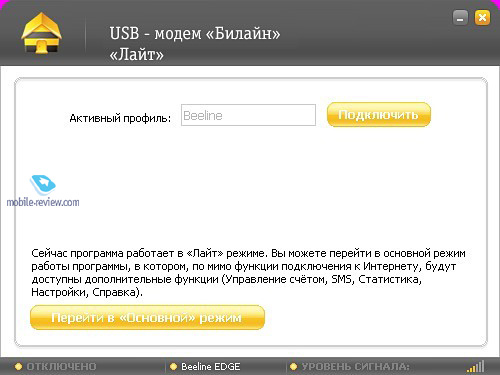Click the Подключить connect button

(379, 115)
